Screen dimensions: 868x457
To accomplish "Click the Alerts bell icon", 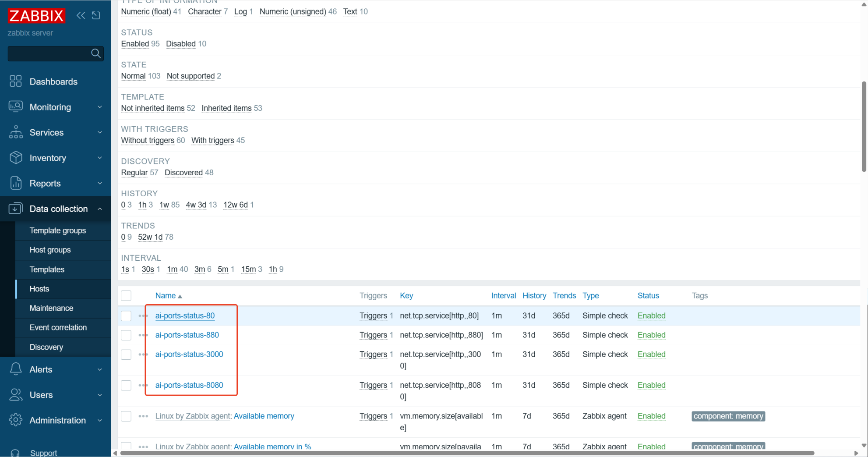I will pyautogui.click(x=16, y=369).
